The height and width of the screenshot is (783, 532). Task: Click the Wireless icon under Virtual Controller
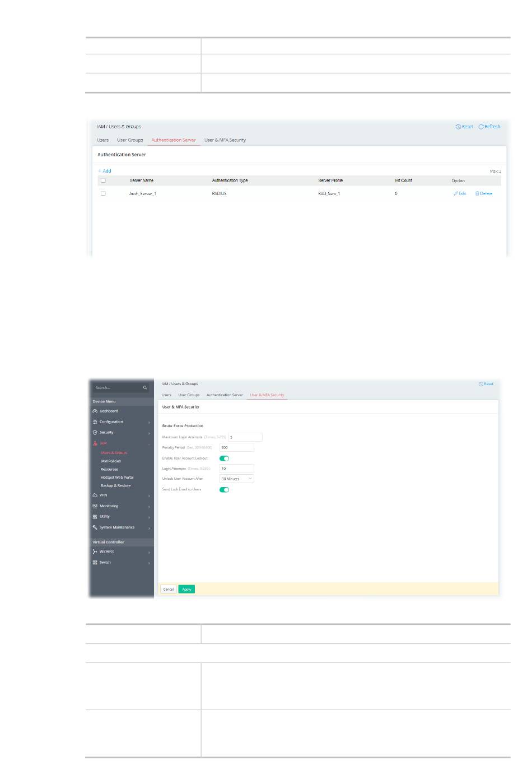[x=95, y=552]
